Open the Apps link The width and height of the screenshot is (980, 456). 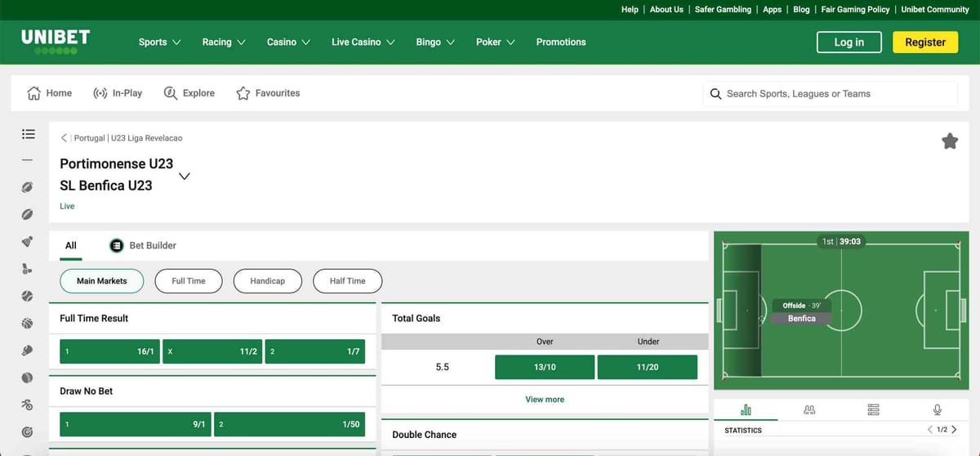[x=773, y=10]
